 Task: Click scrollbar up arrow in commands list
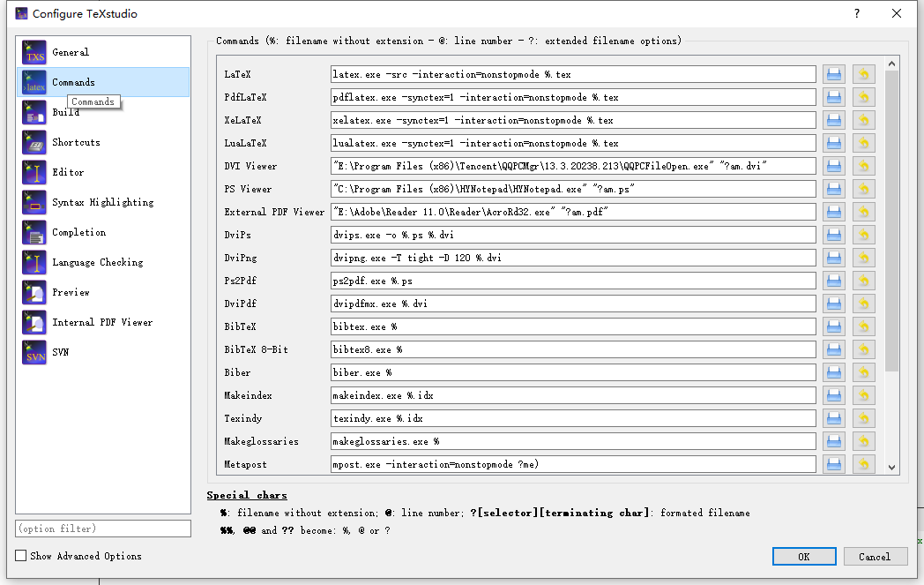point(891,64)
